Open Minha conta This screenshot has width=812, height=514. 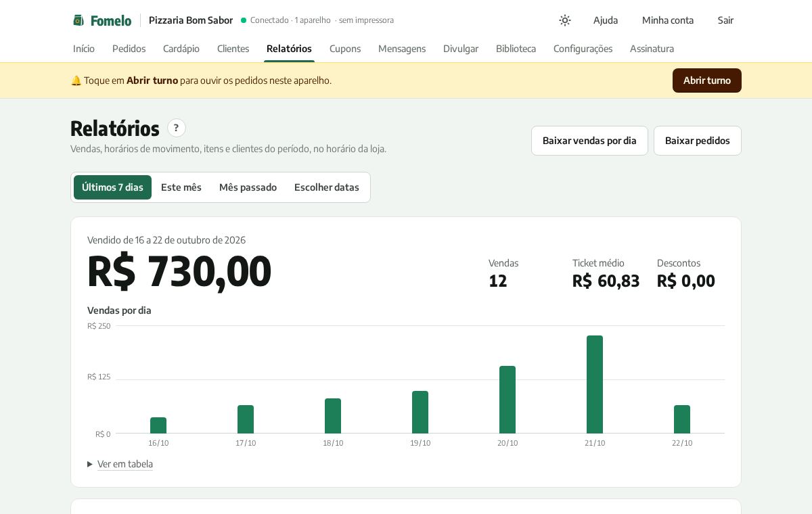[668, 20]
